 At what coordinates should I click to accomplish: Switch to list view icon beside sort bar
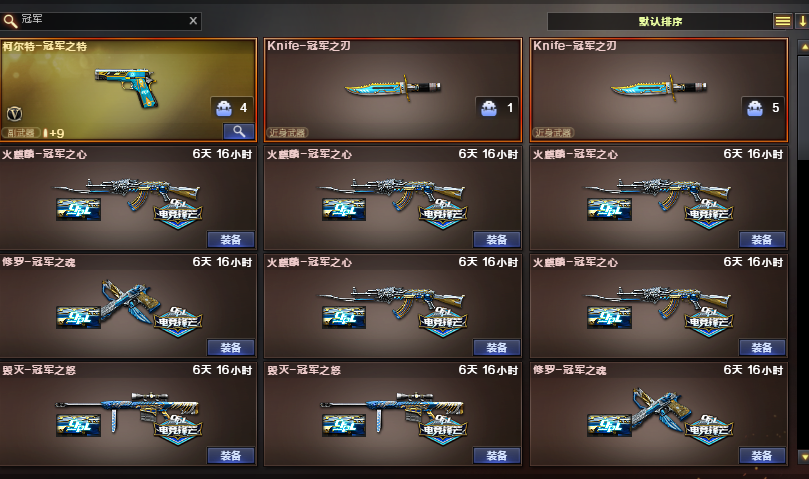coord(783,21)
